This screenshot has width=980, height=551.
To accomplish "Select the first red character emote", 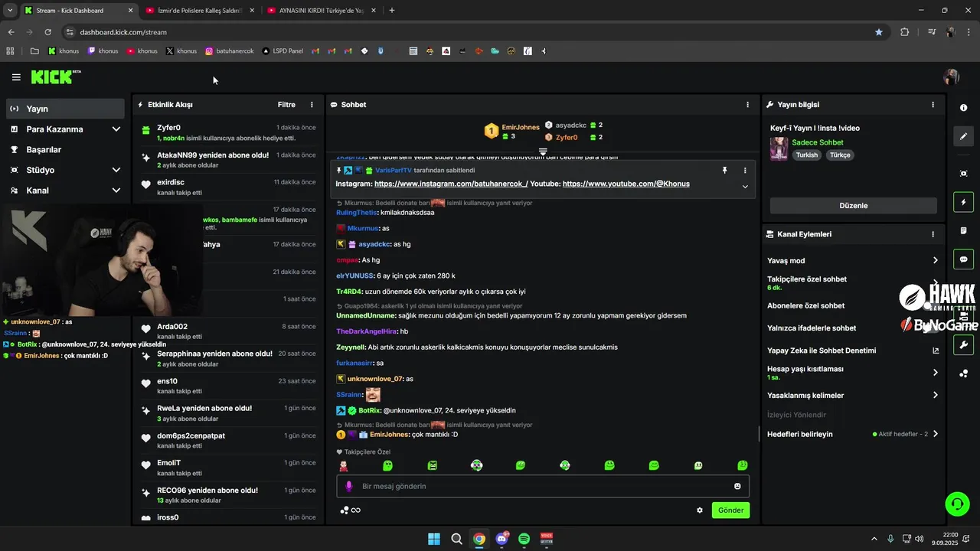I will pyautogui.click(x=344, y=465).
